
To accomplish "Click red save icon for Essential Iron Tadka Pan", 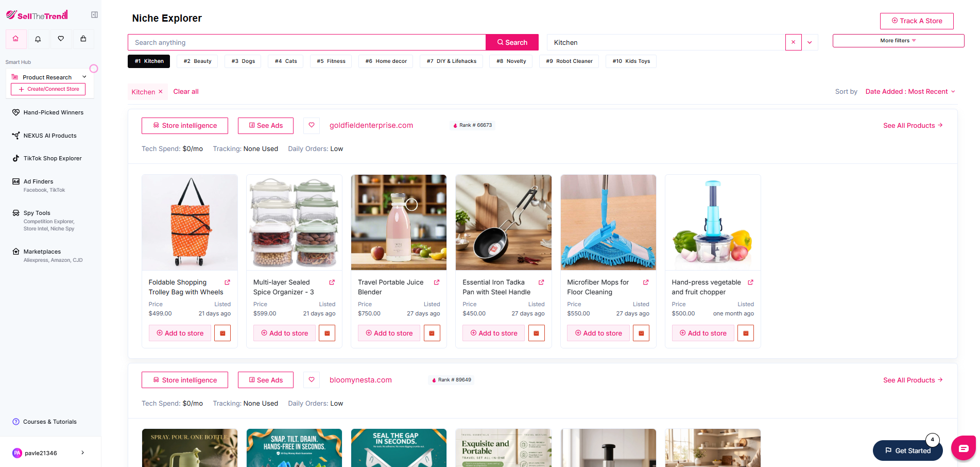I will click(537, 333).
